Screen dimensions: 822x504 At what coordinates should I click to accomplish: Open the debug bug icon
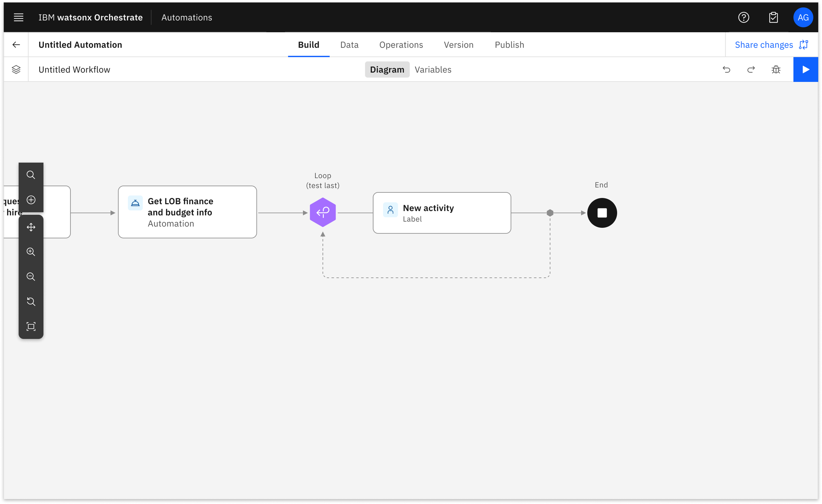point(776,69)
